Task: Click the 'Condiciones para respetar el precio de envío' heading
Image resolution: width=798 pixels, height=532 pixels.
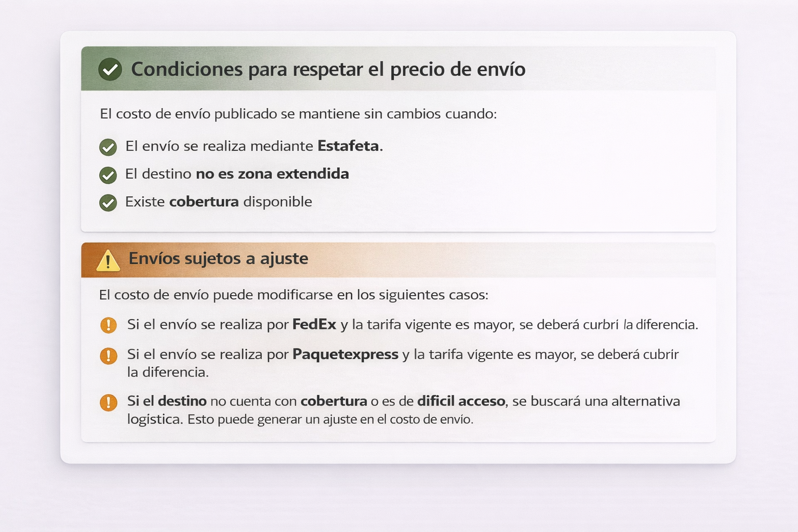Action: [328, 69]
